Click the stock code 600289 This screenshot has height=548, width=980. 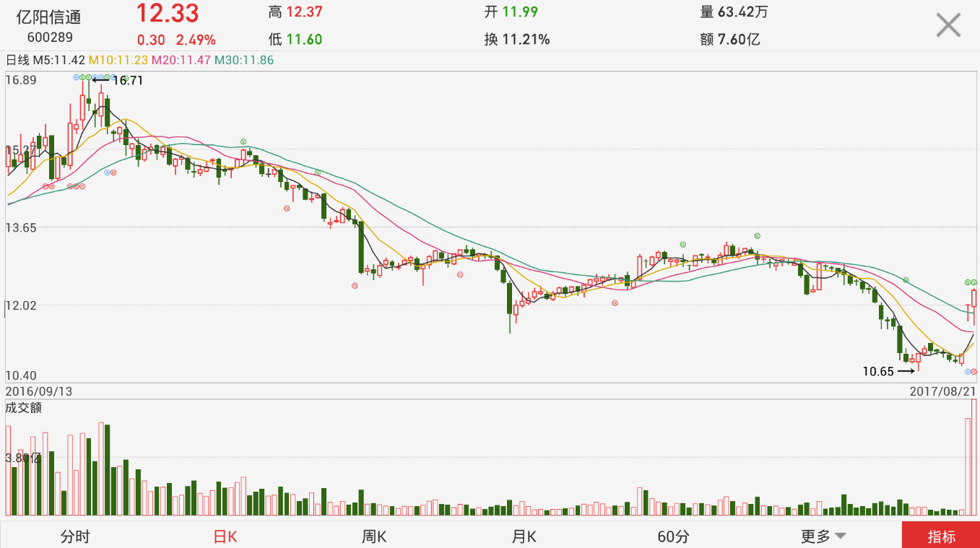(50, 37)
